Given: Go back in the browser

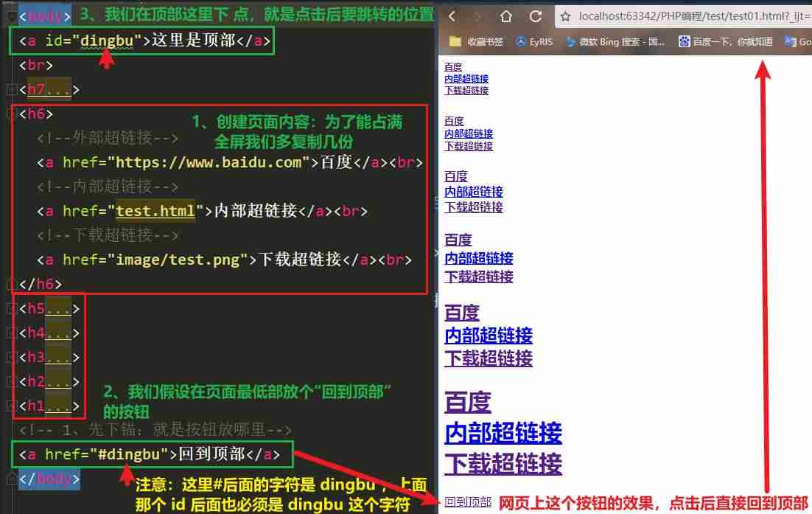Looking at the screenshot, I should pyautogui.click(x=452, y=16).
